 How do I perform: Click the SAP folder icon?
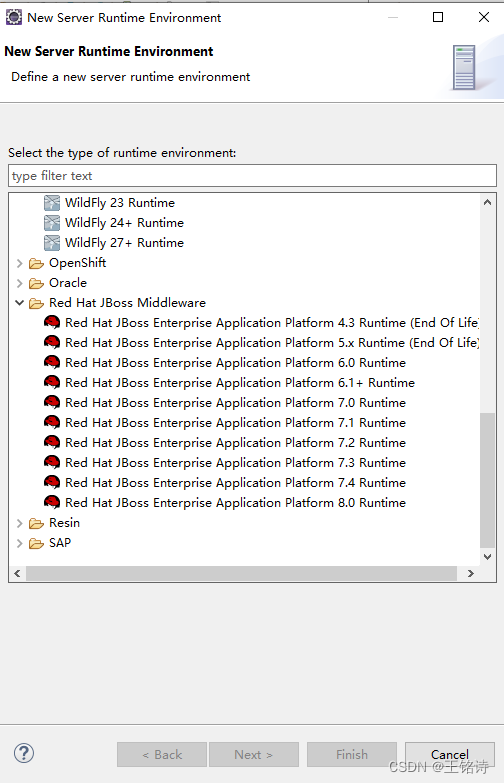point(36,543)
